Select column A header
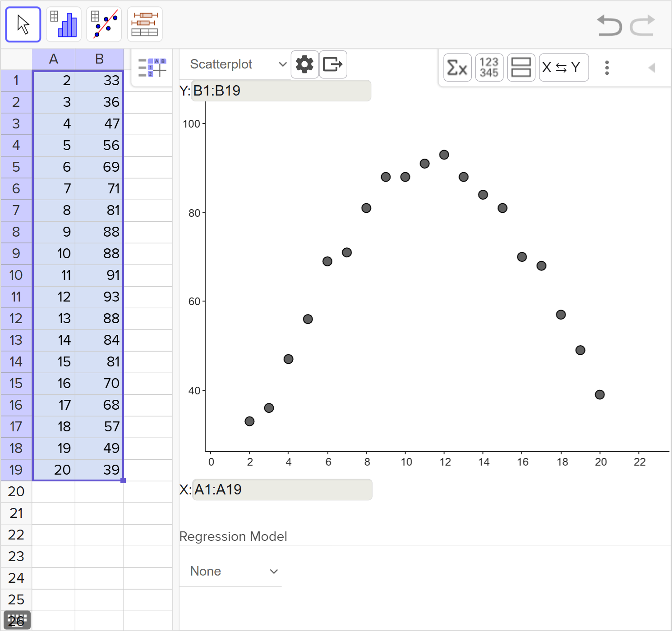 click(54, 59)
